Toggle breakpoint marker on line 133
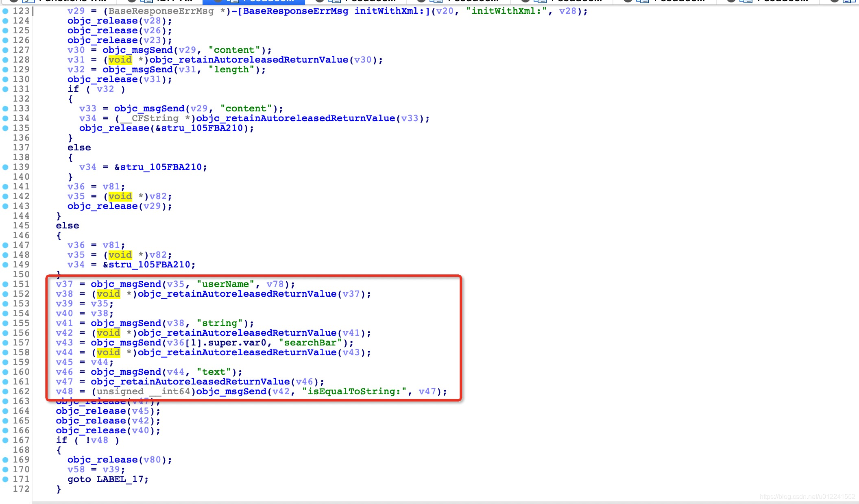Viewport: 859px width, 504px height. [5, 109]
